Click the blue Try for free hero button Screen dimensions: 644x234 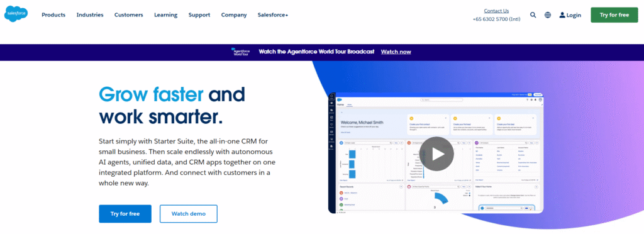(125, 213)
